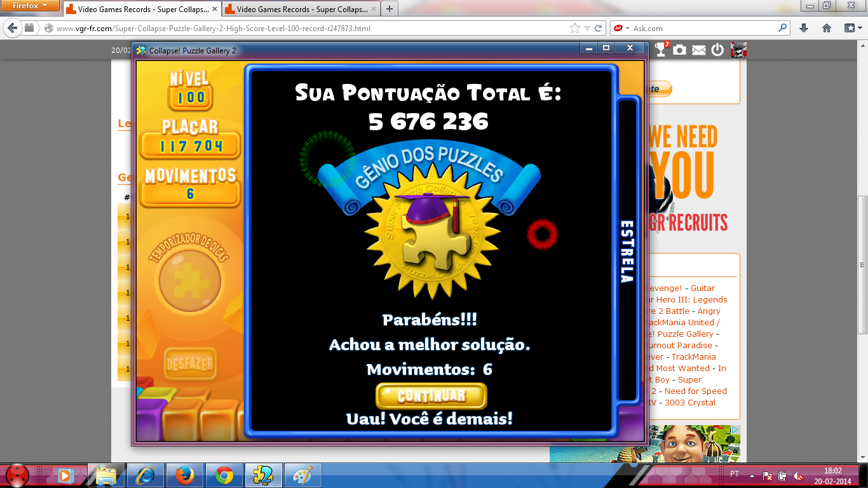The image size is (868, 488).
Task: Click the Firefox home icon
Action: click(x=827, y=28)
